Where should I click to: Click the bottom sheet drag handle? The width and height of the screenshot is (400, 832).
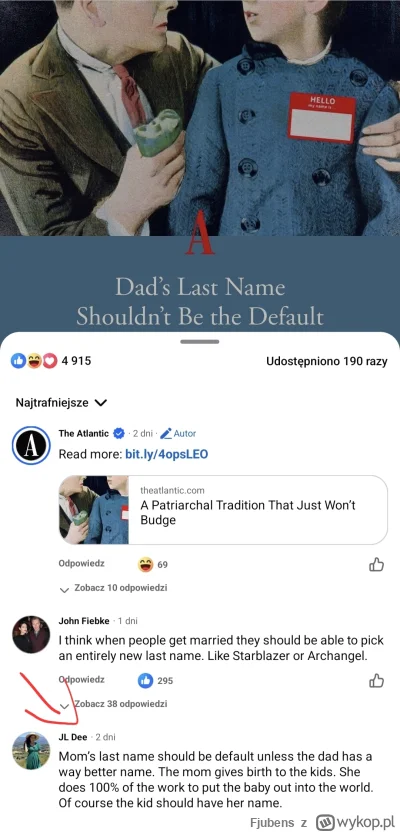coord(199,342)
